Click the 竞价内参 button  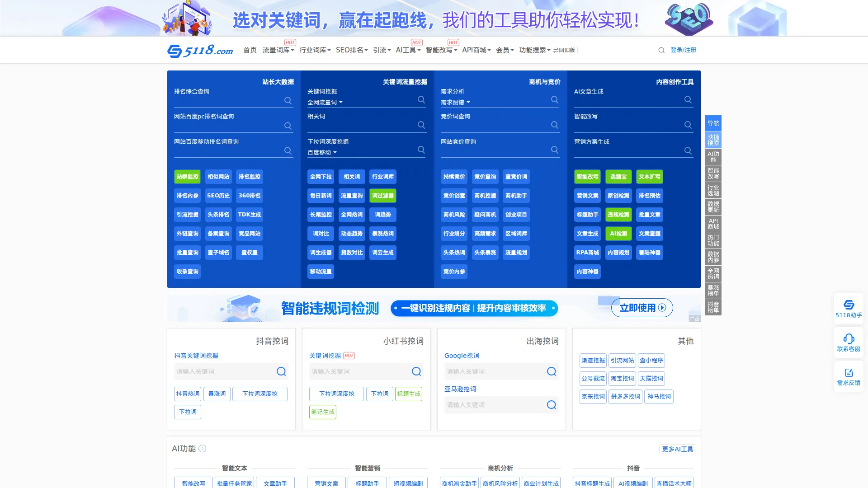point(454,272)
